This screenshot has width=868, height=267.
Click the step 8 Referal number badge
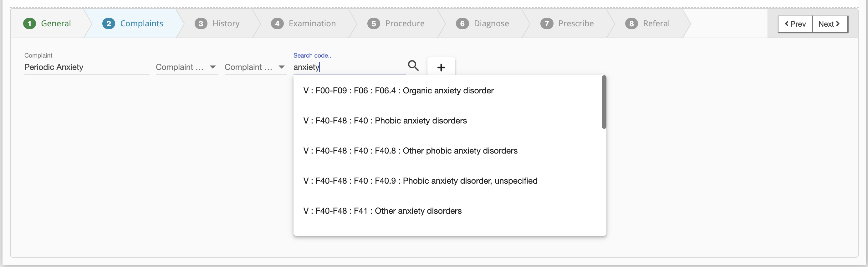[x=631, y=24]
